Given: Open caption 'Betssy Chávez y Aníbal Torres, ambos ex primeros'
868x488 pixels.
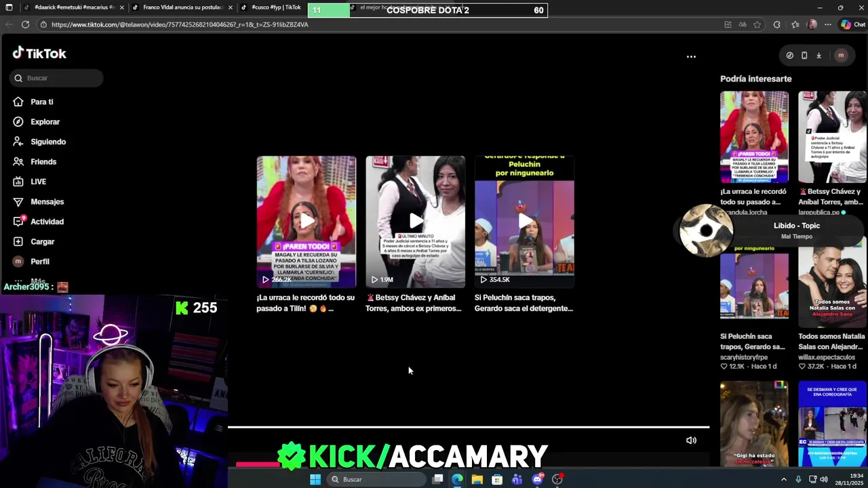Looking at the screenshot, I should coord(414,303).
